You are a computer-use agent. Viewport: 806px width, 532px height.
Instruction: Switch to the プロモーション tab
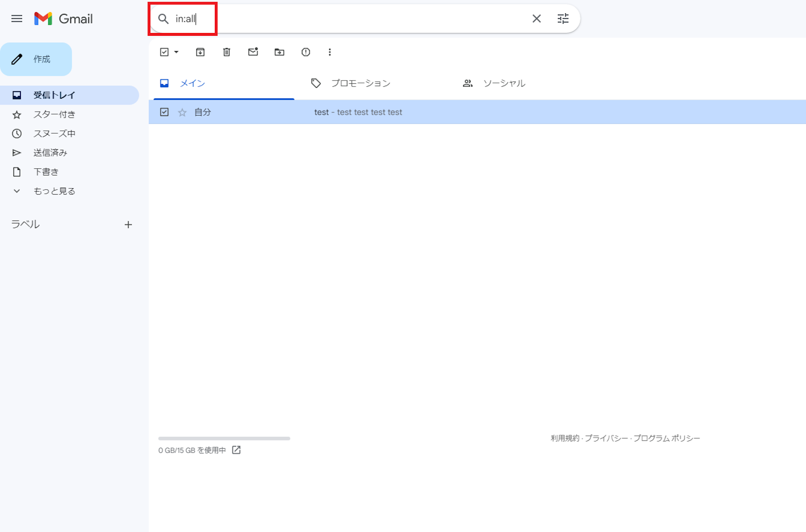(360, 83)
